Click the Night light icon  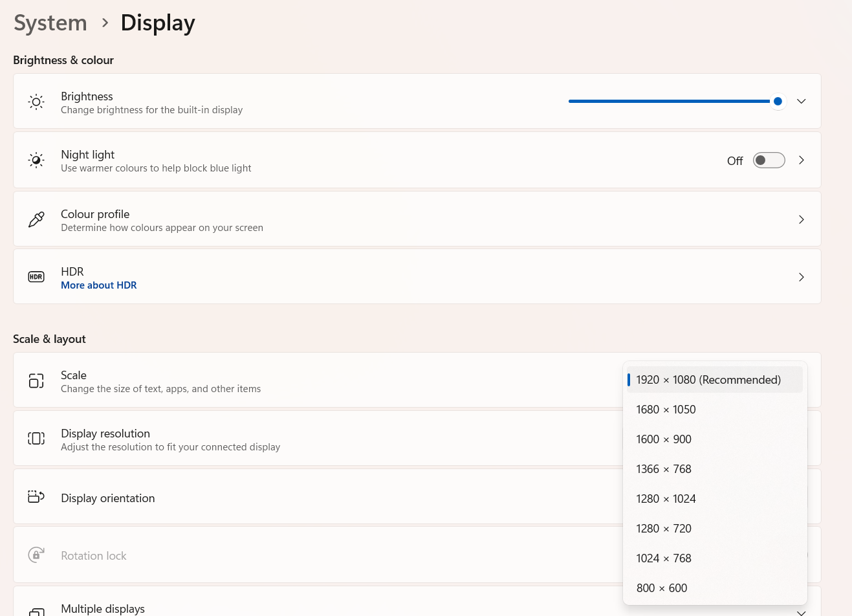tap(36, 160)
